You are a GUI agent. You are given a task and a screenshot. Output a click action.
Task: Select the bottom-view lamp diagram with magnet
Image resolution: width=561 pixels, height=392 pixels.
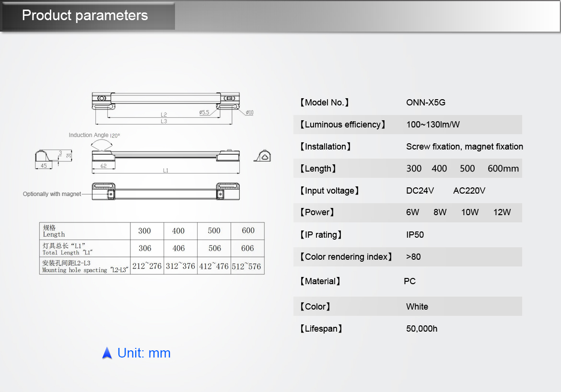[165, 191]
